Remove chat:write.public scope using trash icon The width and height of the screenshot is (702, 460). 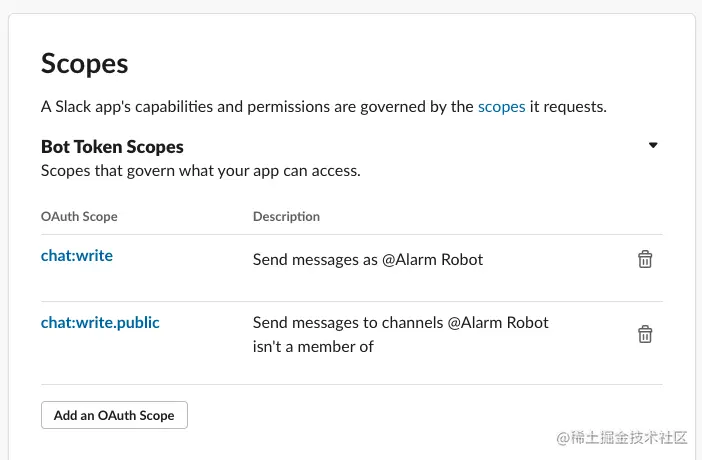645,334
